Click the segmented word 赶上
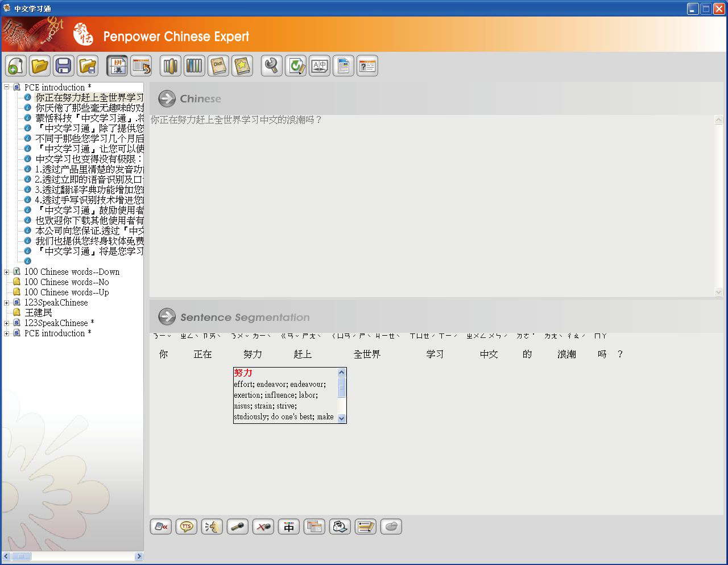Image resolution: width=728 pixels, height=565 pixels. pos(303,354)
